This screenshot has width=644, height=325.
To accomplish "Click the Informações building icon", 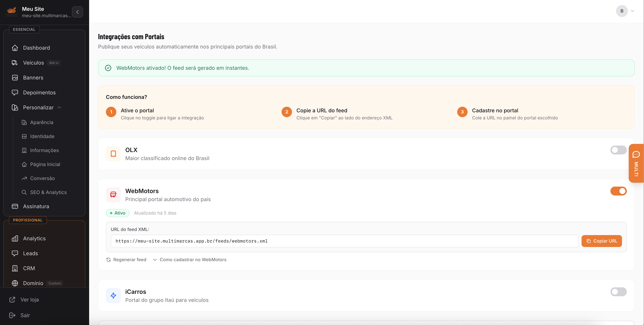I will pos(24,150).
